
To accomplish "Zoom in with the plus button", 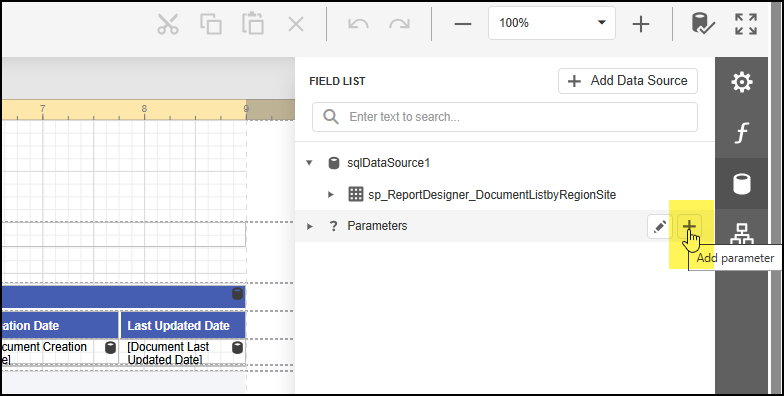I will click(x=640, y=24).
